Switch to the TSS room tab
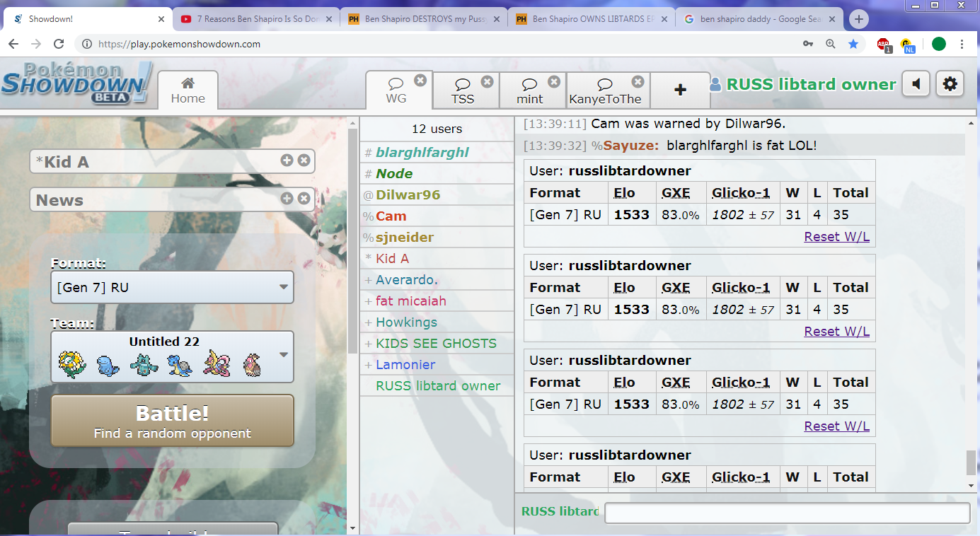 point(463,91)
